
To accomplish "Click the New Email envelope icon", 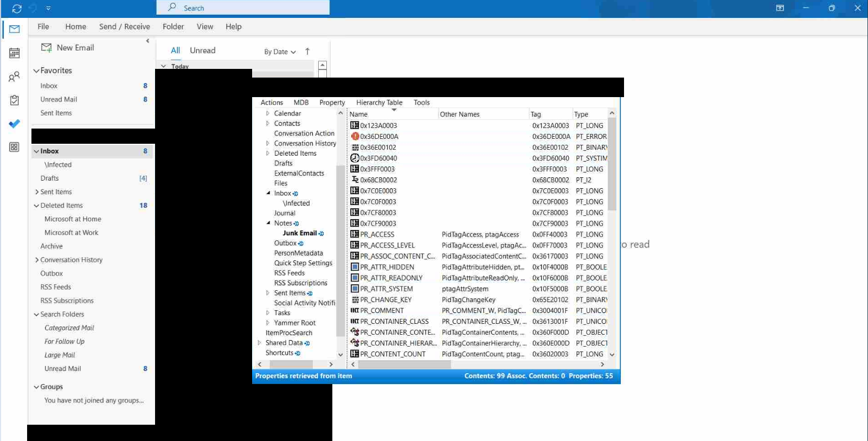I will (x=47, y=48).
